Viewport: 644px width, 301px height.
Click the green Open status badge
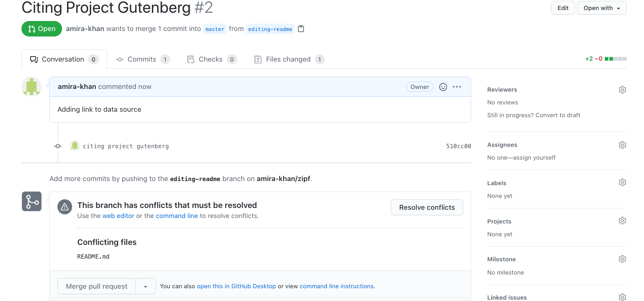[42, 29]
